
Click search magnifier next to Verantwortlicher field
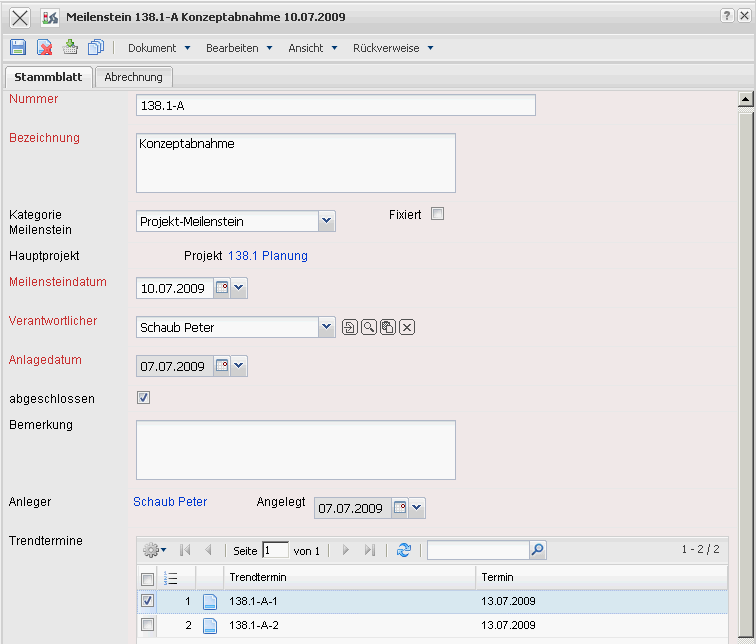(x=369, y=327)
